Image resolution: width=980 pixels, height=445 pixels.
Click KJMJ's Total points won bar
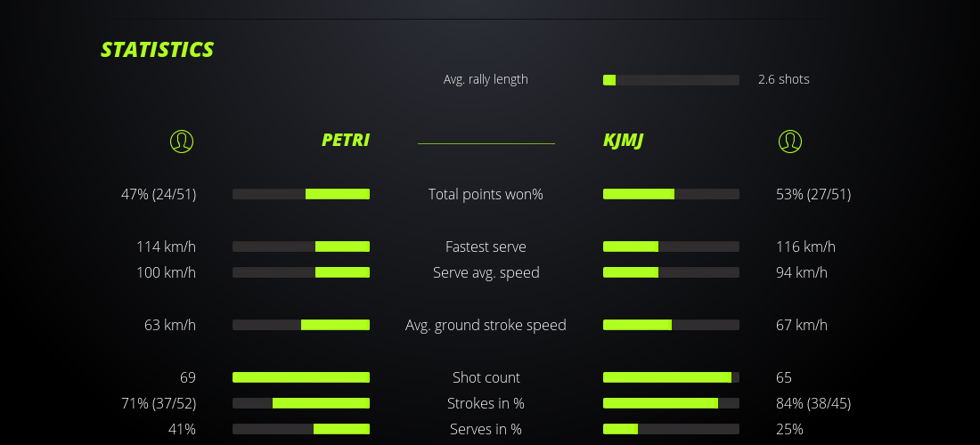point(671,194)
